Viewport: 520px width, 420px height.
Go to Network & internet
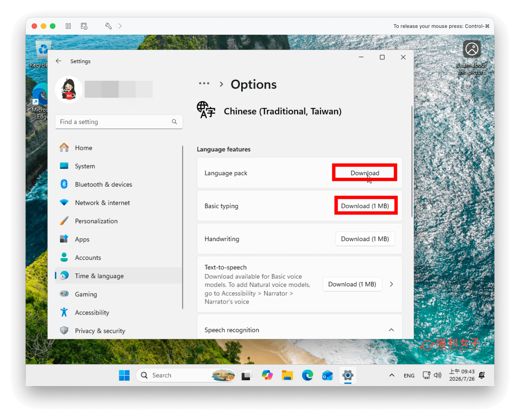point(119,203)
